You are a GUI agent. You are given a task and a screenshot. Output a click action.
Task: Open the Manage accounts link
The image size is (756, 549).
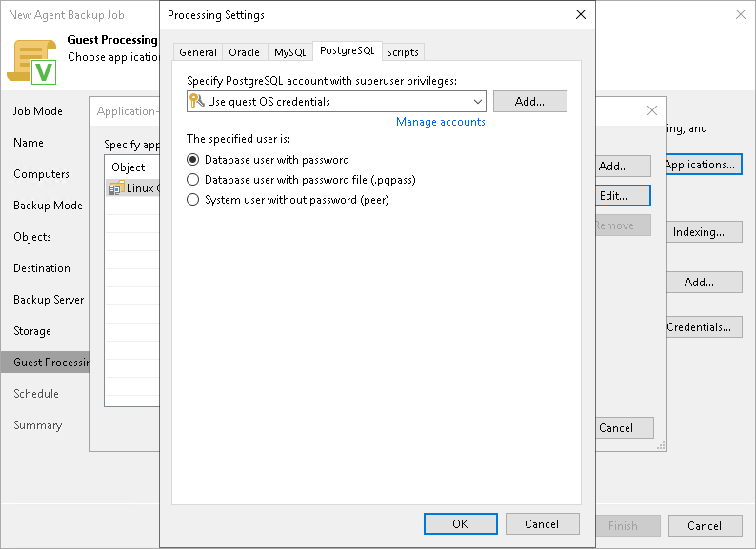tap(441, 122)
